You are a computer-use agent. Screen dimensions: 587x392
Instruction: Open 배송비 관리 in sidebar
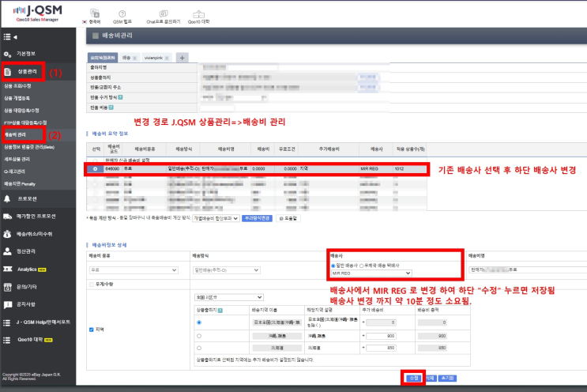click(x=15, y=135)
